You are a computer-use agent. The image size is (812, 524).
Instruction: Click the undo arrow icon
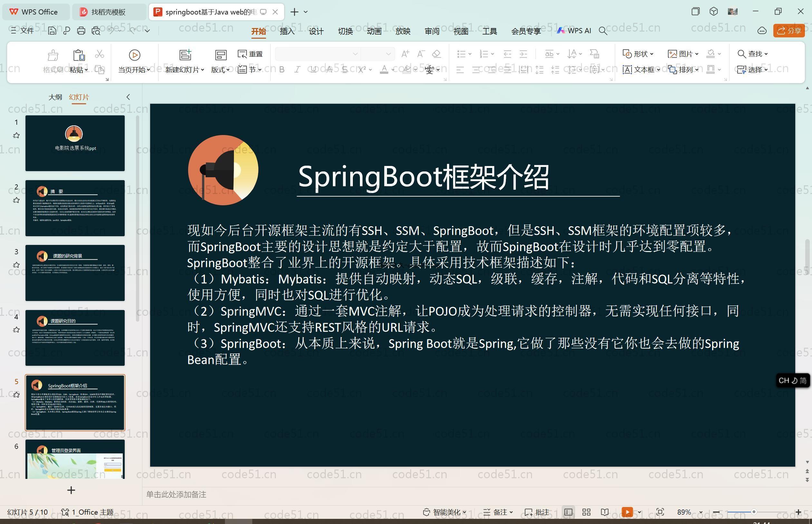(x=111, y=30)
